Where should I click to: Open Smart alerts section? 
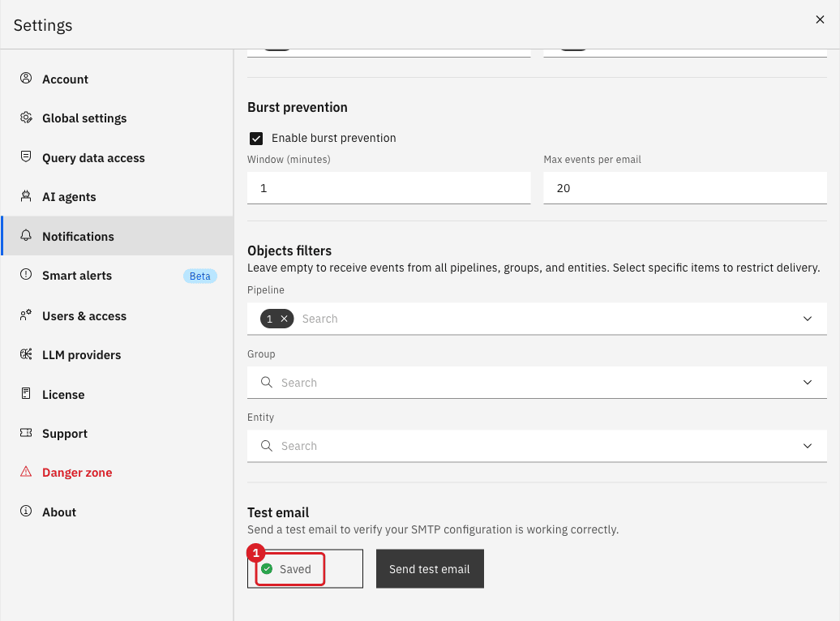tap(118, 276)
